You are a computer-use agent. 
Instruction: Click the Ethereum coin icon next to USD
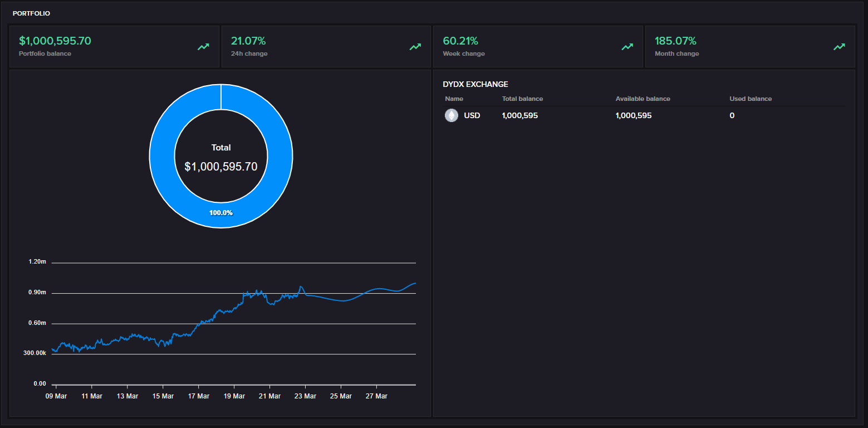[x=452, y=115]
